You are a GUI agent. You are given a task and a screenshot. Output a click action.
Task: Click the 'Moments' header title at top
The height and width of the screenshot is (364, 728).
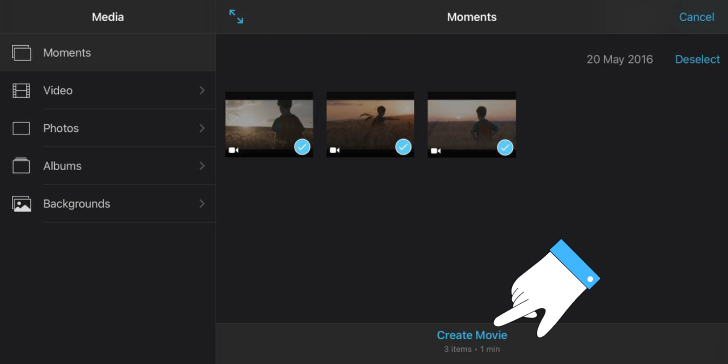472,17
